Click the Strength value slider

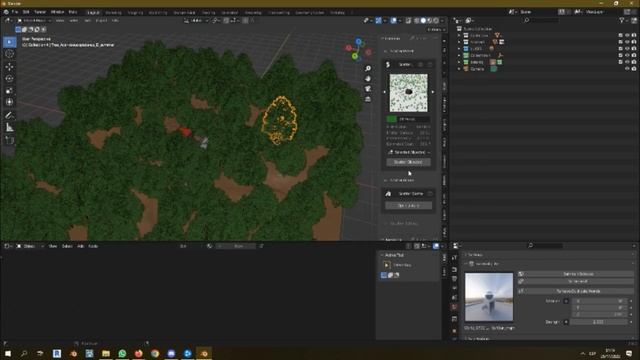(598, 322)
